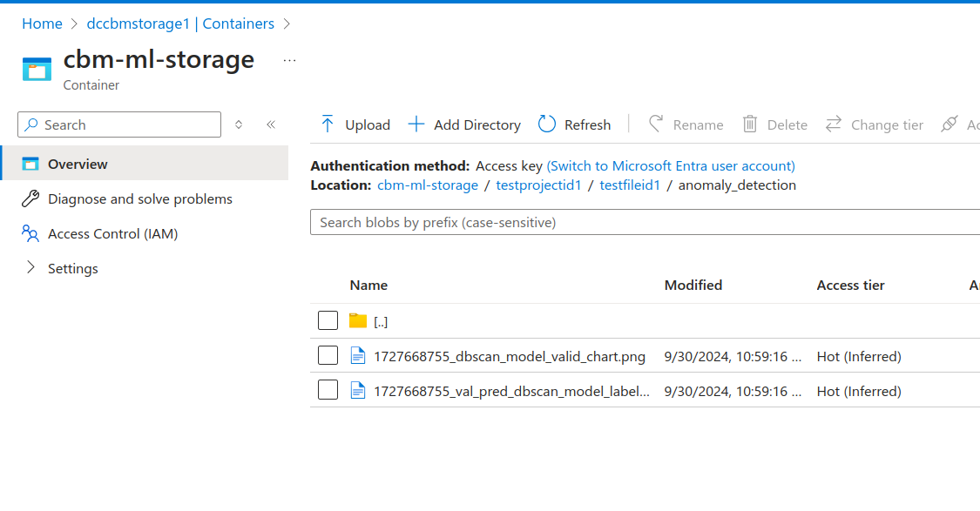Viewport: 980px width, 511px height.
Task: Toggle the up/down expand arrows beside sidebar search
Action: [239, 124]
